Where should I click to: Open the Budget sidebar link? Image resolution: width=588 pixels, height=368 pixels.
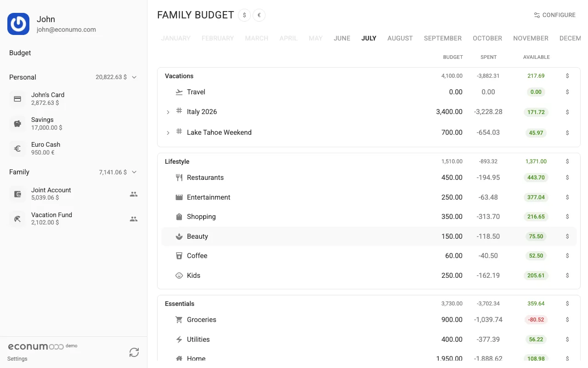(20, 53)
